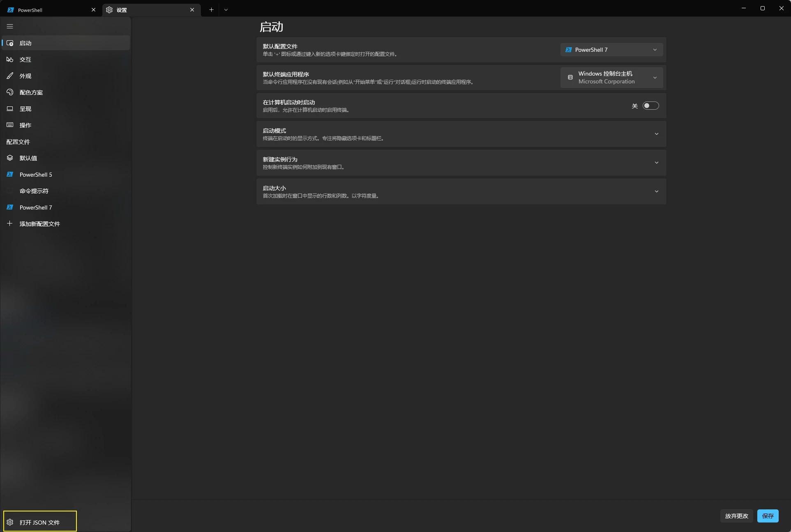Open the 操作 (Actions) keyboard icon
This screenshot has height=532, width=791.
coord(10,125)
